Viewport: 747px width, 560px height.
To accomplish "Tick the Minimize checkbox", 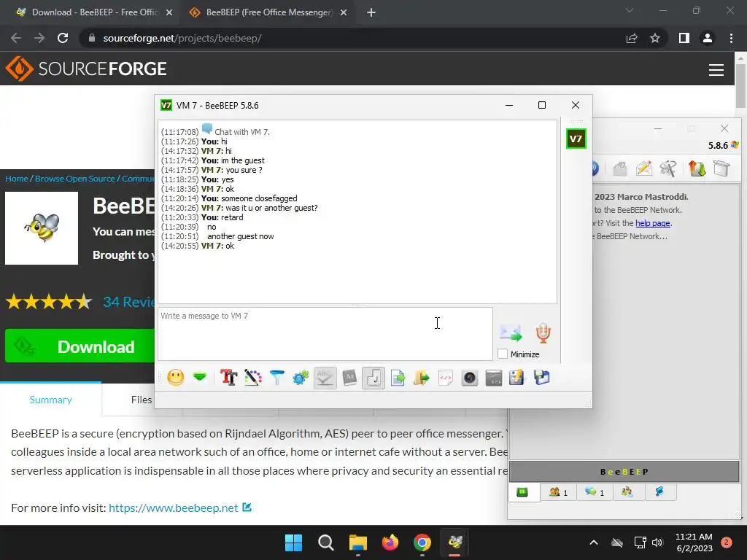I will click(x=503, y=354).
